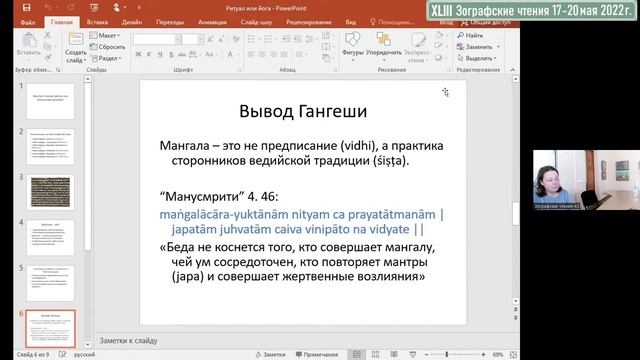
Task: Click slide title 'Вывод Гангеши'
Action: click(303, 111)
